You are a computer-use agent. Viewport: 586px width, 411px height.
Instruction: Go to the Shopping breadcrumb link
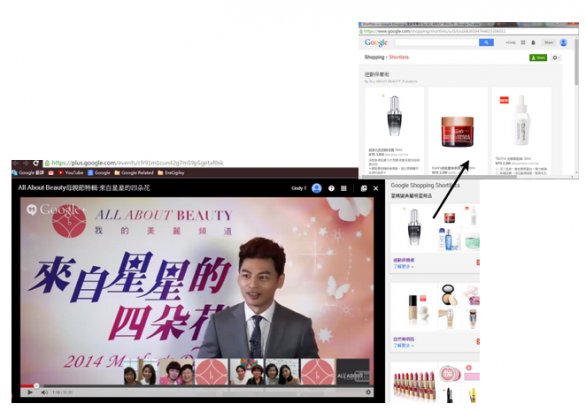click(x=374, y=57)
